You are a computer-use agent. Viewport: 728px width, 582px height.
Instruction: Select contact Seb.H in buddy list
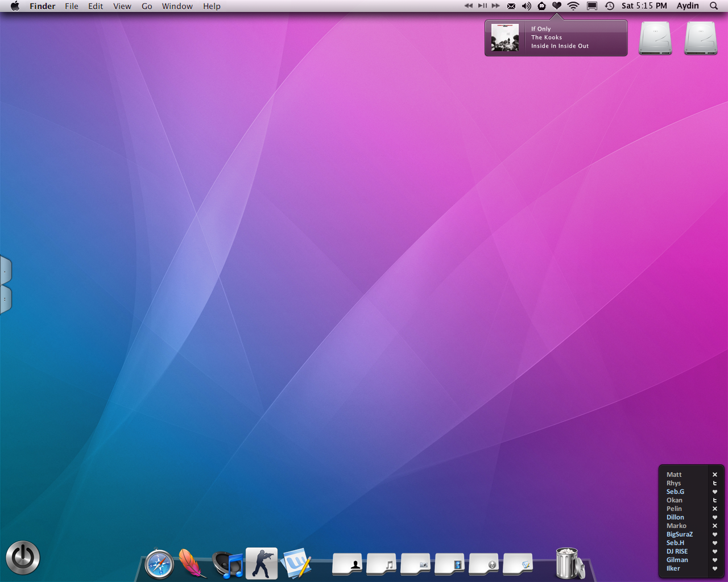675,543
